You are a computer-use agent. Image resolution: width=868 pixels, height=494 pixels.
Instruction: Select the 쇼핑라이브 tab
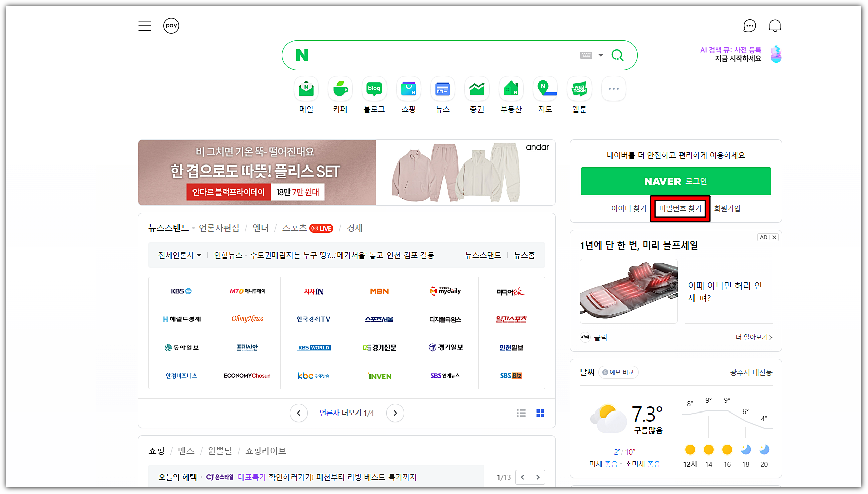click(x=266, y=451)
